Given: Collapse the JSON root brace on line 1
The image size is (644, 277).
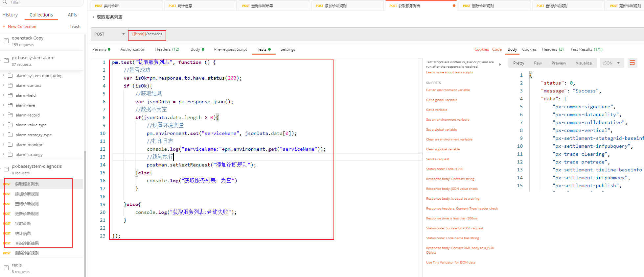Looking at the screenshot, I should 531,75.
